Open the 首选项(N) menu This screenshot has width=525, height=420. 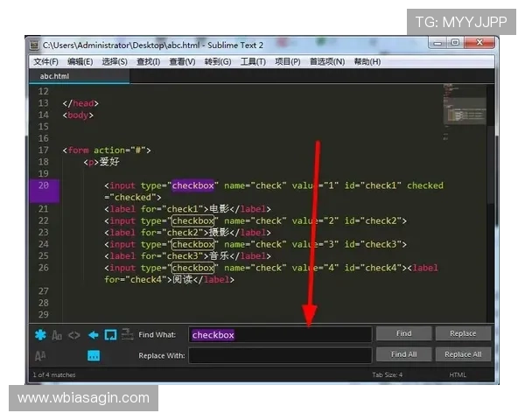tap(326, 61)
